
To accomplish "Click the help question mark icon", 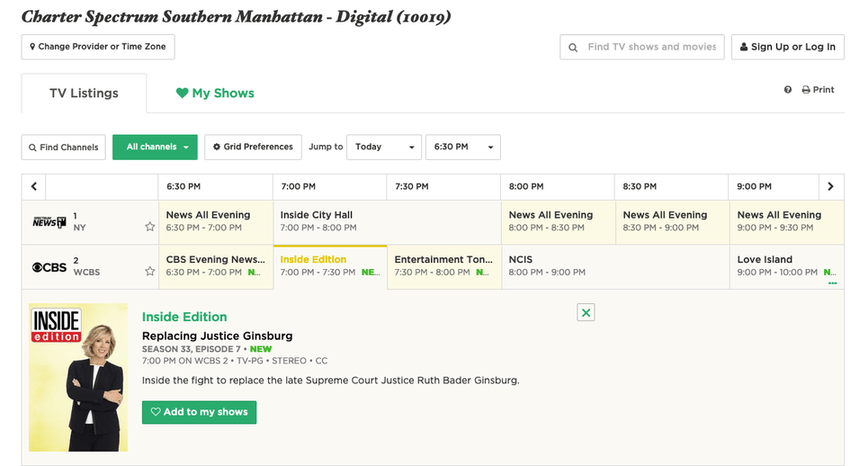I will pos(787,90).
